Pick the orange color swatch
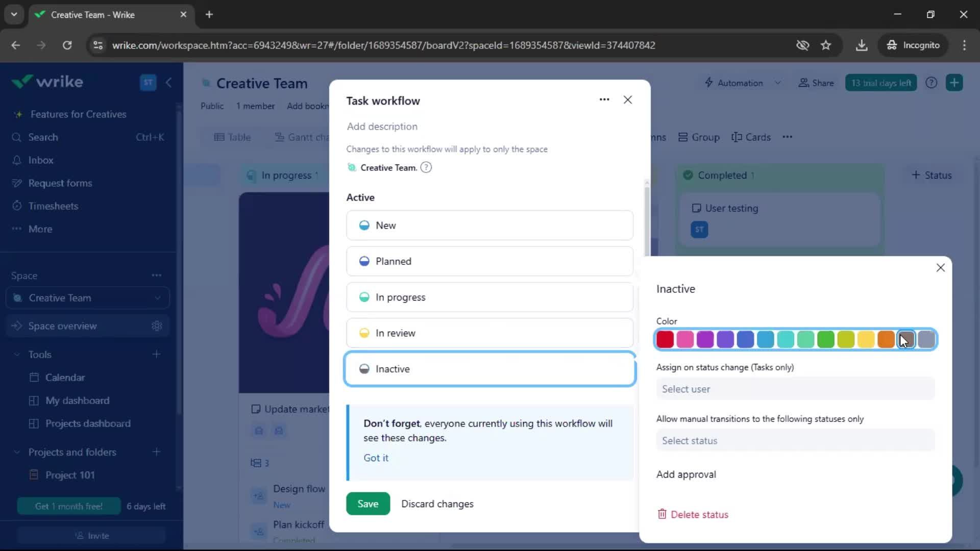The image size is (980, 551). click(886, 339)
